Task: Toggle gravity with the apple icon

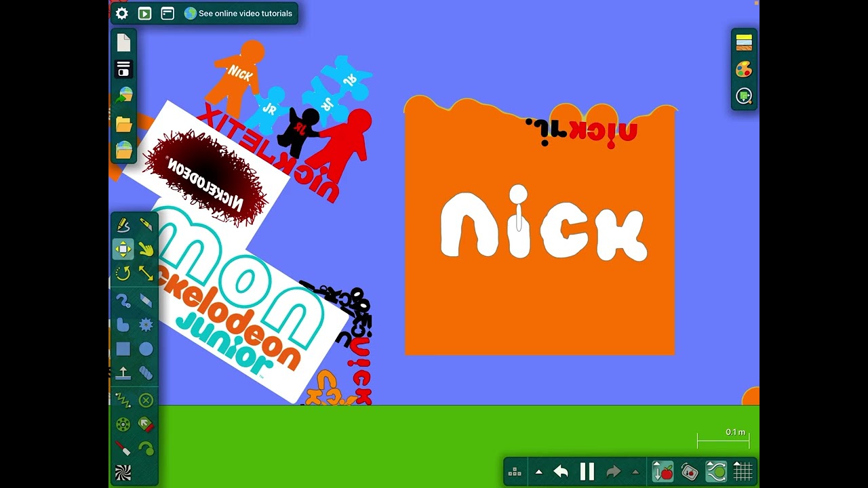Action: pos(663,472)
